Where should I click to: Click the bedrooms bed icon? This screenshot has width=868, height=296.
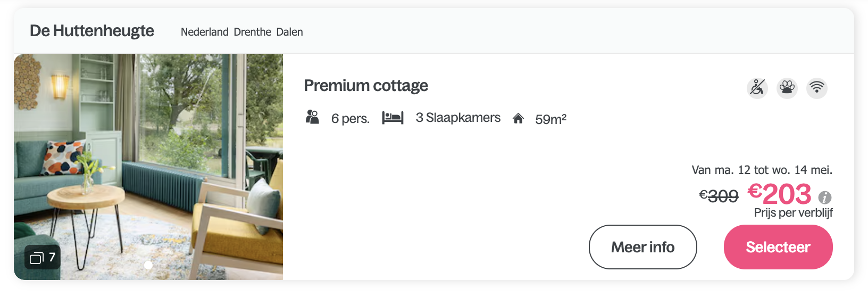pyautogui.click(x=393, y=118)
